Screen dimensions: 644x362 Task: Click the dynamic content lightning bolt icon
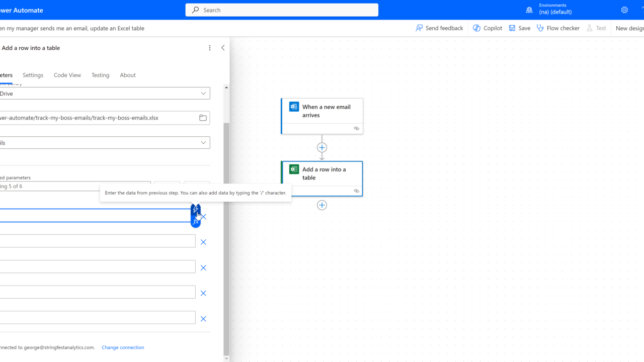(x=196, y=209)
